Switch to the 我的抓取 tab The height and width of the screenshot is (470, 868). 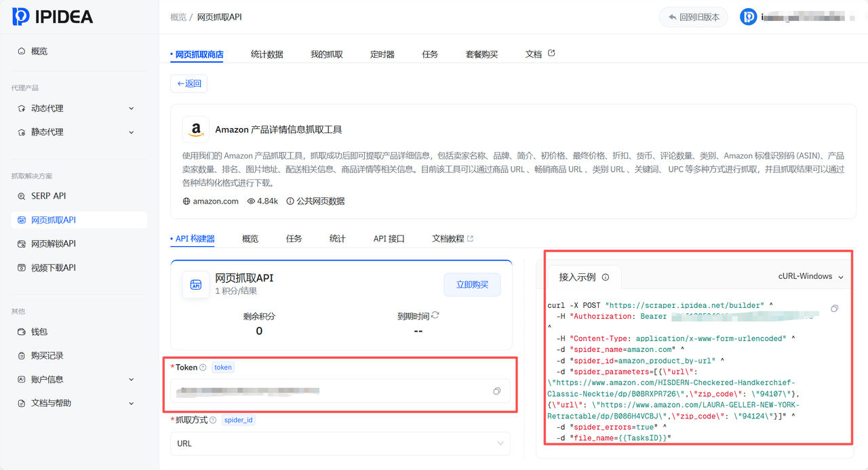click(327, 54)
